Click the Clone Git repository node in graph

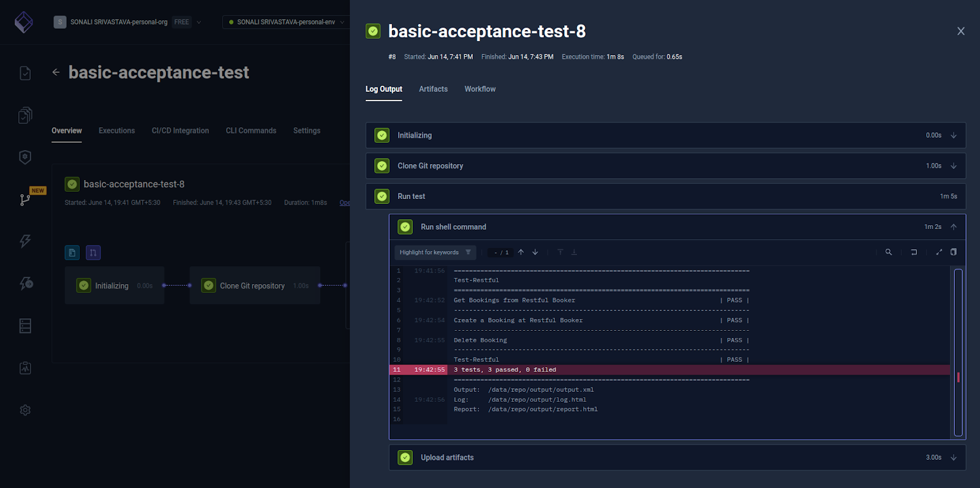pyautogui.click(x=255, y=285)
